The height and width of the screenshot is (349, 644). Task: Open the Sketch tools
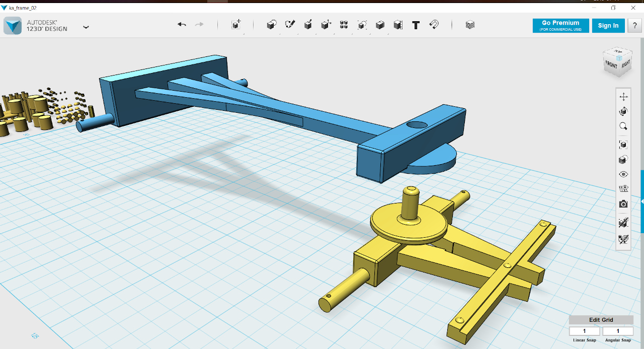click(x=290, y=25)
